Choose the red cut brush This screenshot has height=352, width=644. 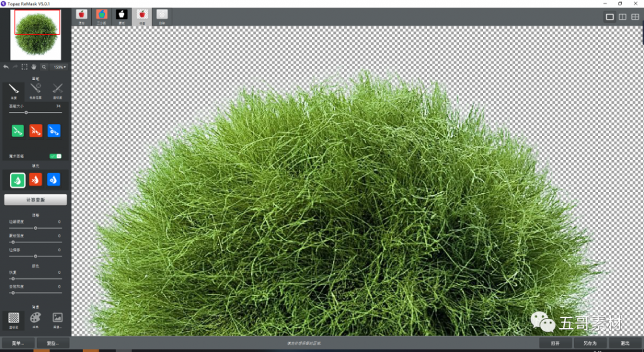tap(36, 131)
